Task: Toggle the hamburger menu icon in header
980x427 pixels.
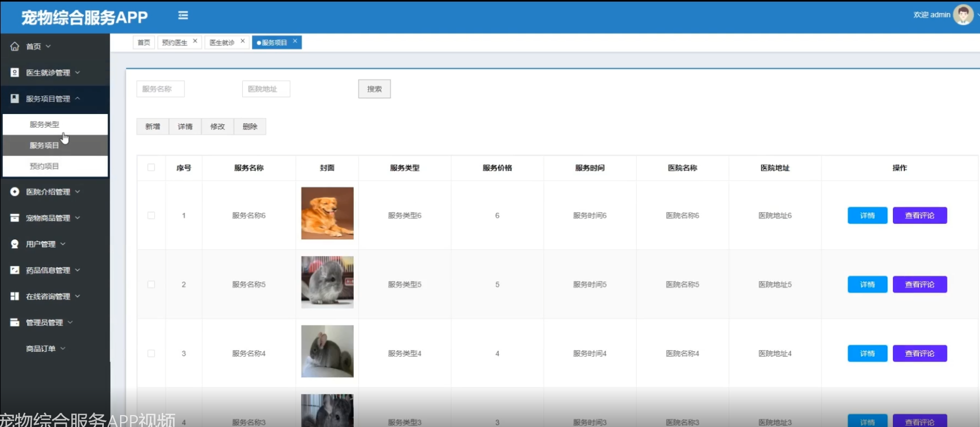Action: (x=183, y=16)
